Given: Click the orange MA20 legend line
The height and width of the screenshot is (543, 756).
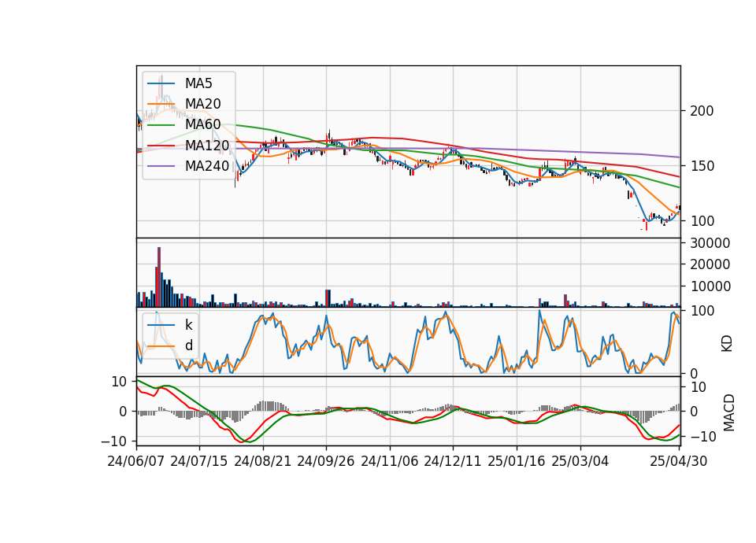Looking at the screenshot, I should click(x=161, y=104).
